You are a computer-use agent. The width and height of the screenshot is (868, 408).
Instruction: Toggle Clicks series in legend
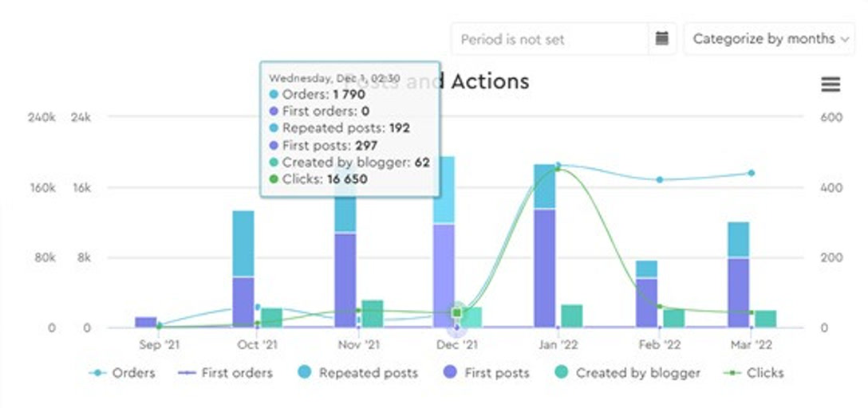click(754, 373)
